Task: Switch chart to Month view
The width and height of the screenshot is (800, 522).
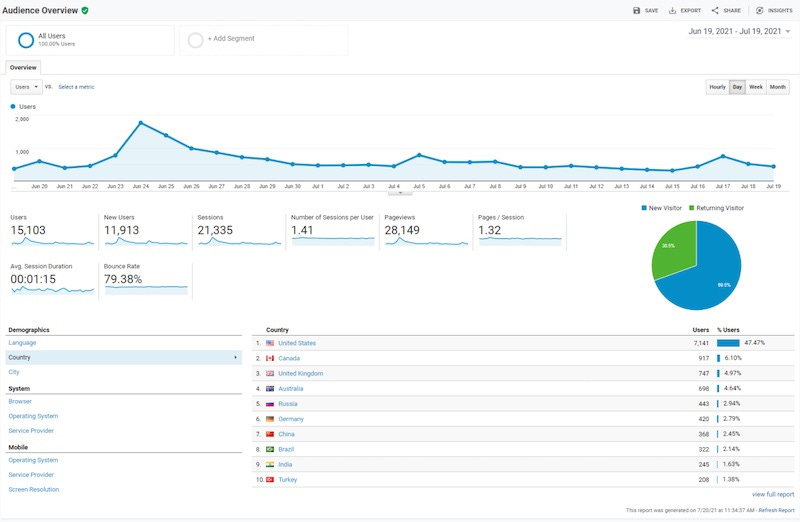Action: 778,87
